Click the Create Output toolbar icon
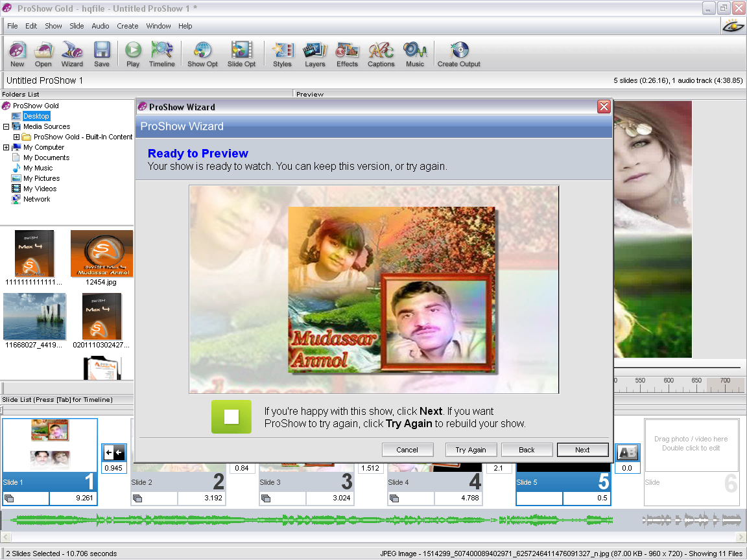The width and height of the screenshot is (747, 560). pyautogui.click(x=459, y=54)
